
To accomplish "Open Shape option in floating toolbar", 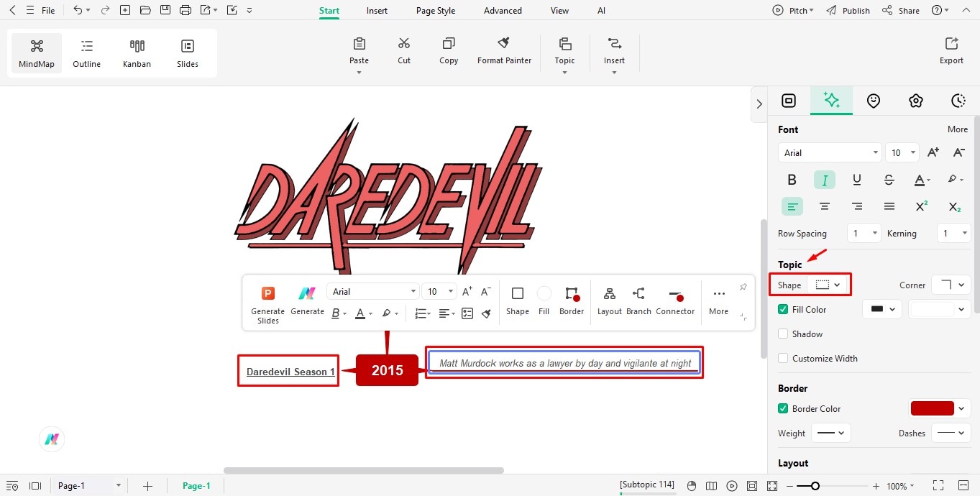I will (x=518, y=300).
